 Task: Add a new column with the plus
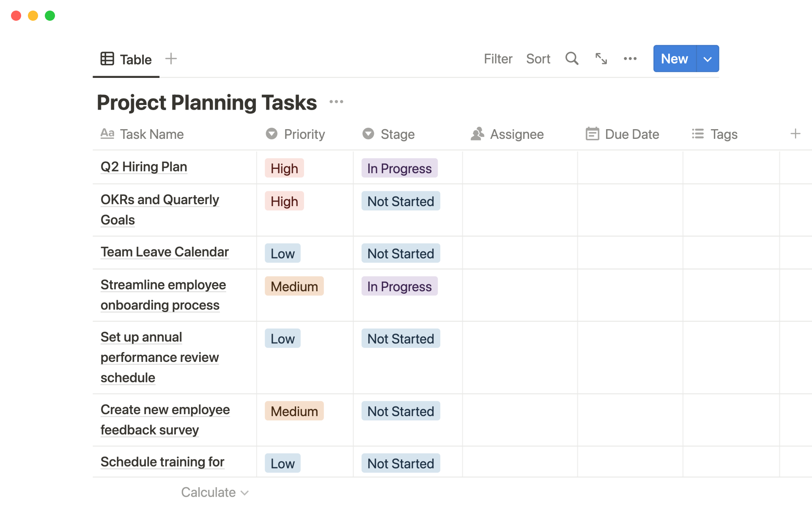point(795,134)
